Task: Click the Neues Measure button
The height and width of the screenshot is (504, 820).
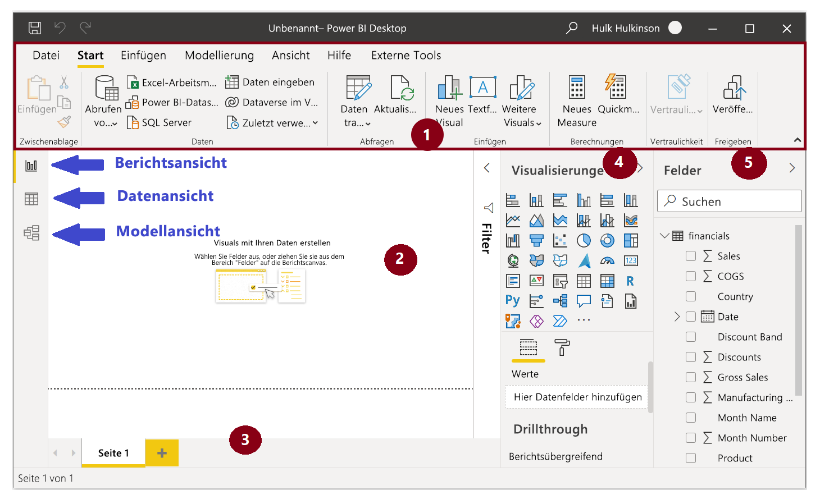Action: [x=577, y=102]
